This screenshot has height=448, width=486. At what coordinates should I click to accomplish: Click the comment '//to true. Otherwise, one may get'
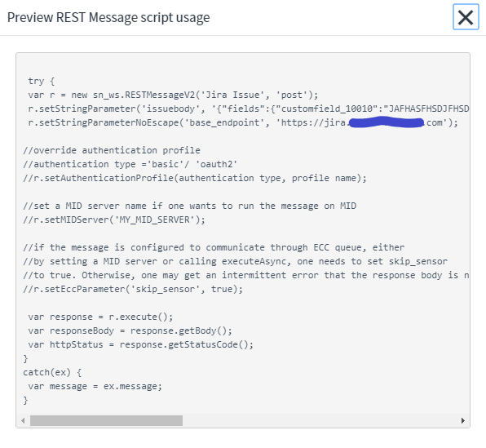coord(246,276)
